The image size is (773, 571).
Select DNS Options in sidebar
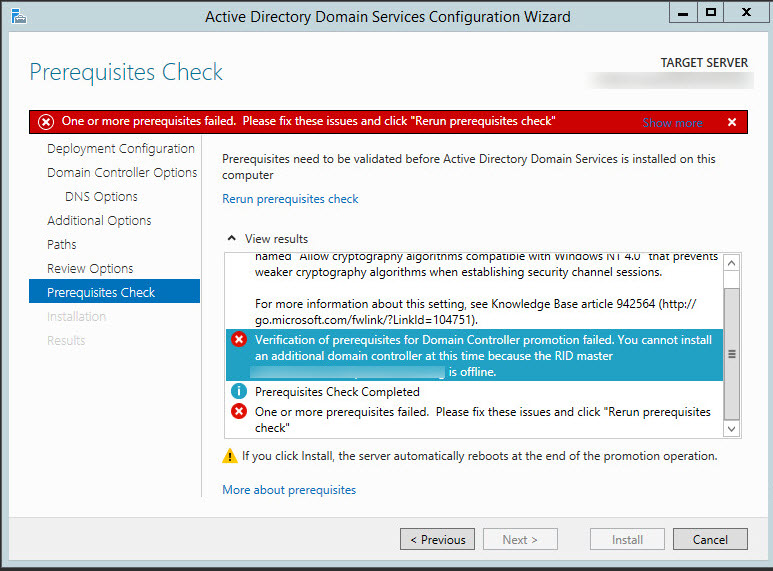(101, 197)
